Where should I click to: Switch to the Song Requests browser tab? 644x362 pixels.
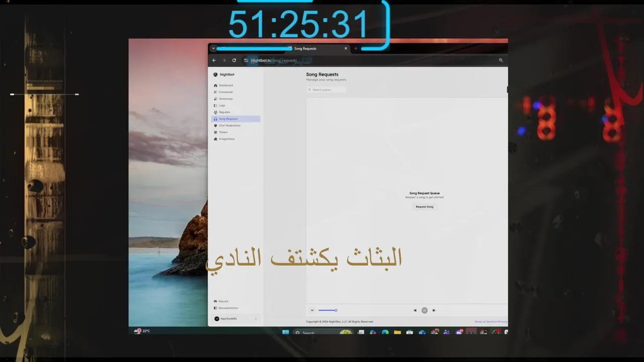305,49
